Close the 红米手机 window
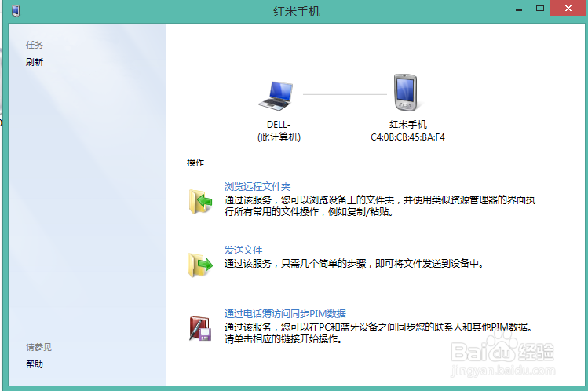 pyautogui.click(x=568, y=9)
